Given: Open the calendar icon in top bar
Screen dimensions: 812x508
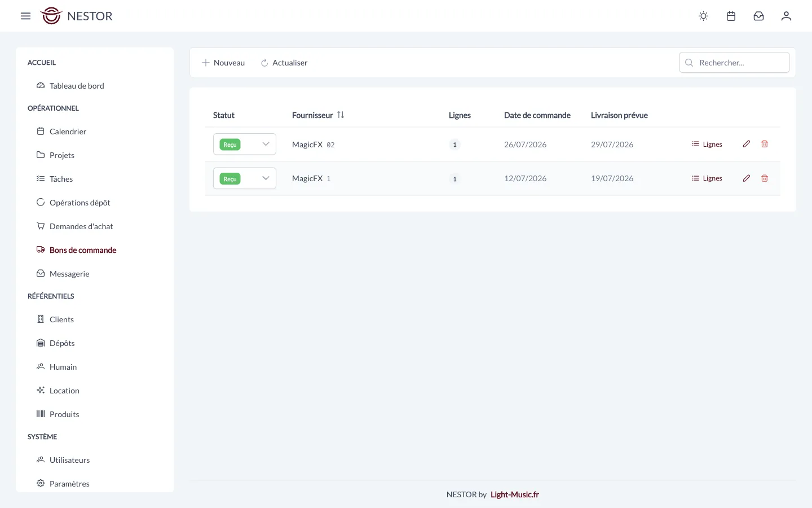Looking at the screenshot, I should [731, 16].
